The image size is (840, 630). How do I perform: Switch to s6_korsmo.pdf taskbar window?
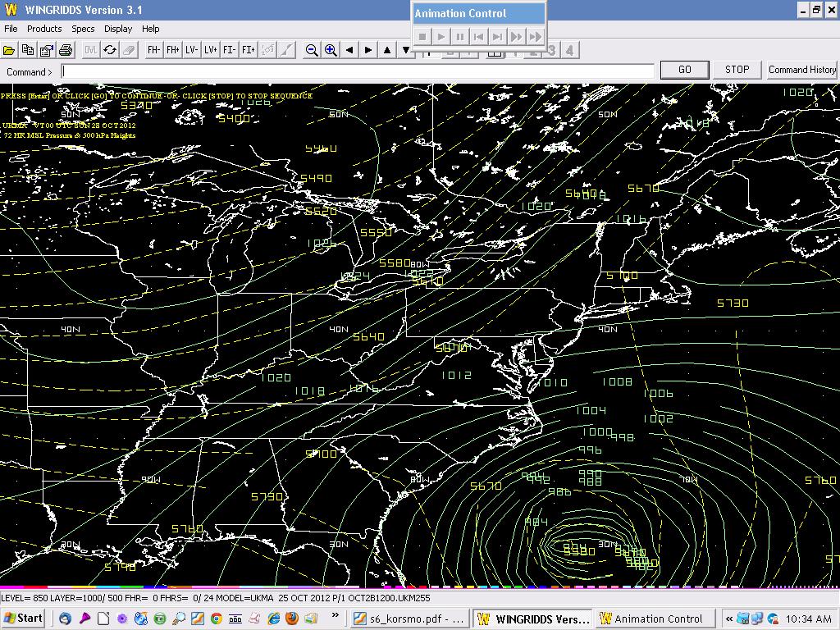coord(409,619)
